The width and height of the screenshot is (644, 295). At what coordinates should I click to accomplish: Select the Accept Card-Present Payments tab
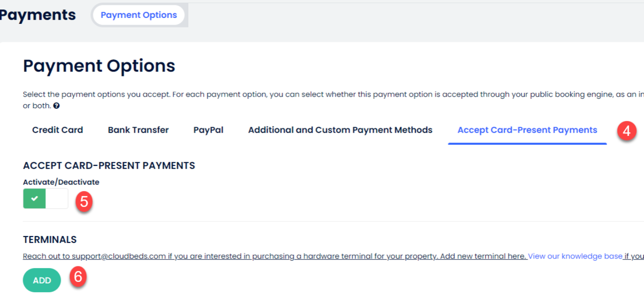click(527, 130)
